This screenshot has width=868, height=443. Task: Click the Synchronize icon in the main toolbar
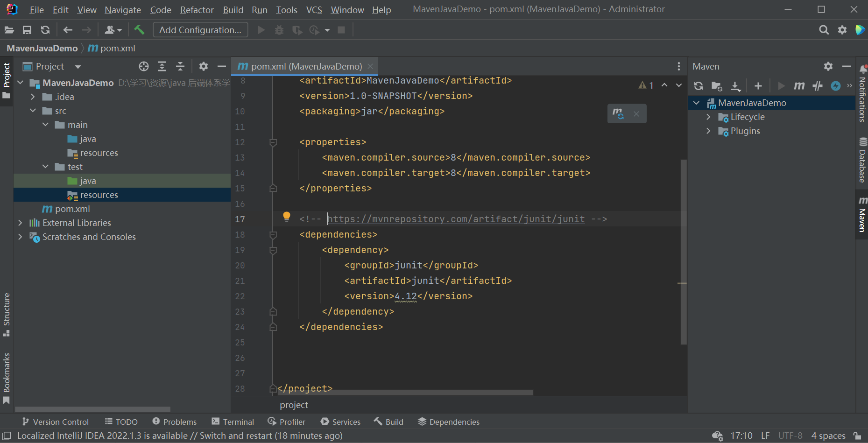(x=45, y=30)
